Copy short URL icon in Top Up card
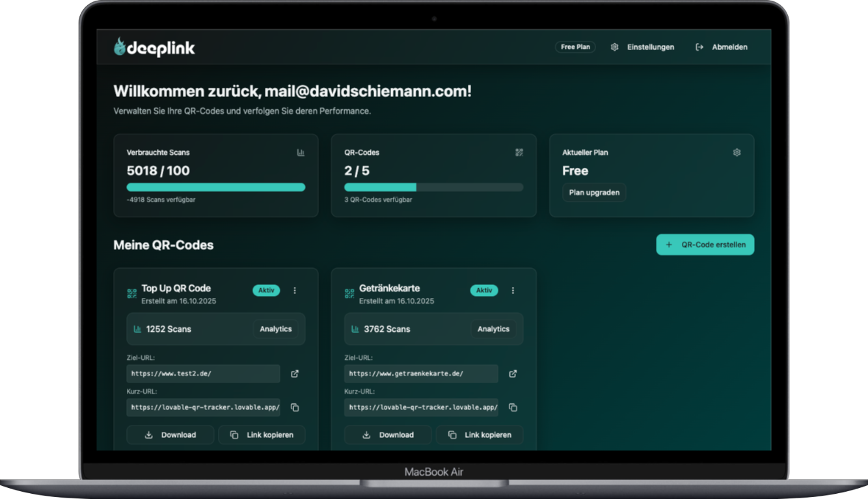 (x=295, y=407)
